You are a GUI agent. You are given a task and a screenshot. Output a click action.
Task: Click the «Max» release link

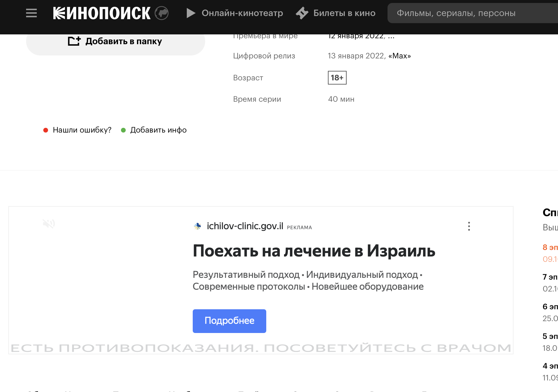(x=399, y=56)
